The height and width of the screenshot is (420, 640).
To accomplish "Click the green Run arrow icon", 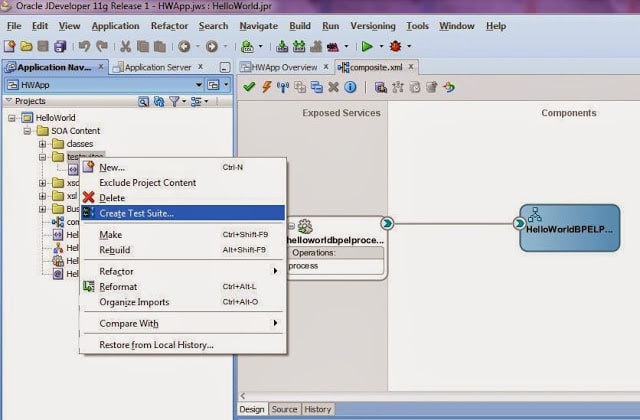I will pyautogui.click(x=367, y=46).
